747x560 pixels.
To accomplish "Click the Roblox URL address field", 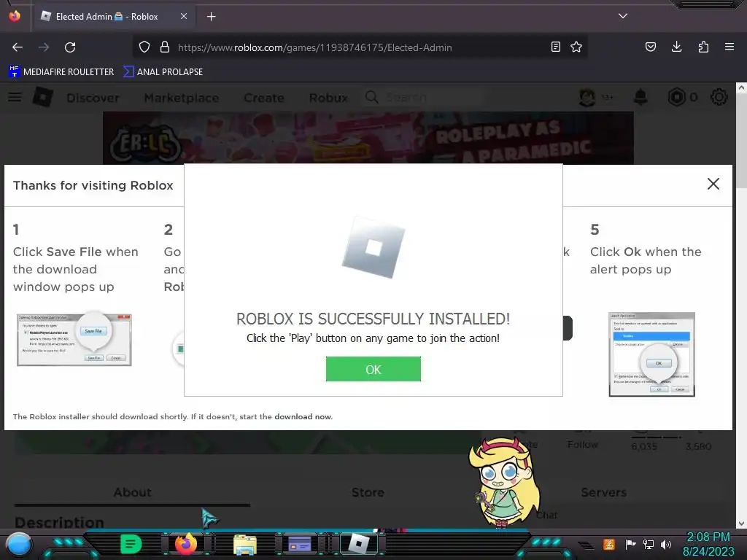I will tap(360, 47).
